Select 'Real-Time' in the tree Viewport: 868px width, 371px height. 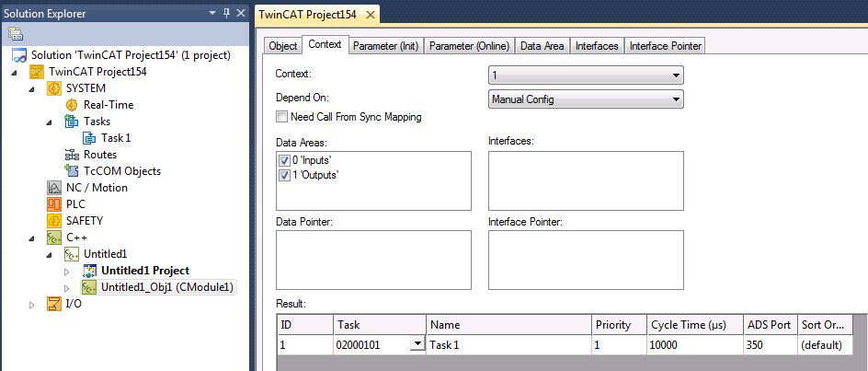pos(108,105)
